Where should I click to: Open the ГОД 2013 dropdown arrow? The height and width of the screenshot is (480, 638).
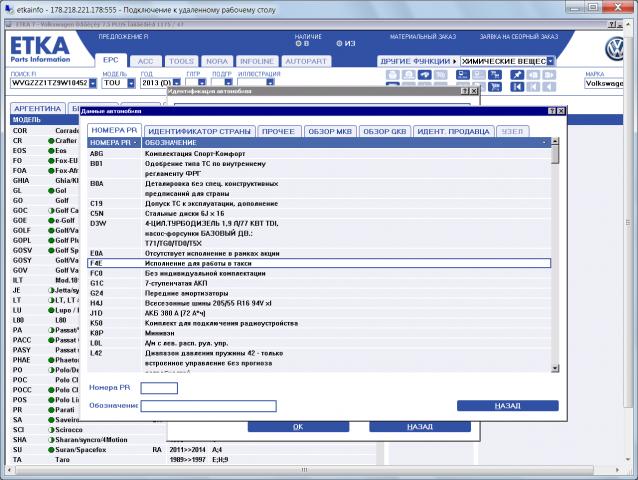click(177, 83)
